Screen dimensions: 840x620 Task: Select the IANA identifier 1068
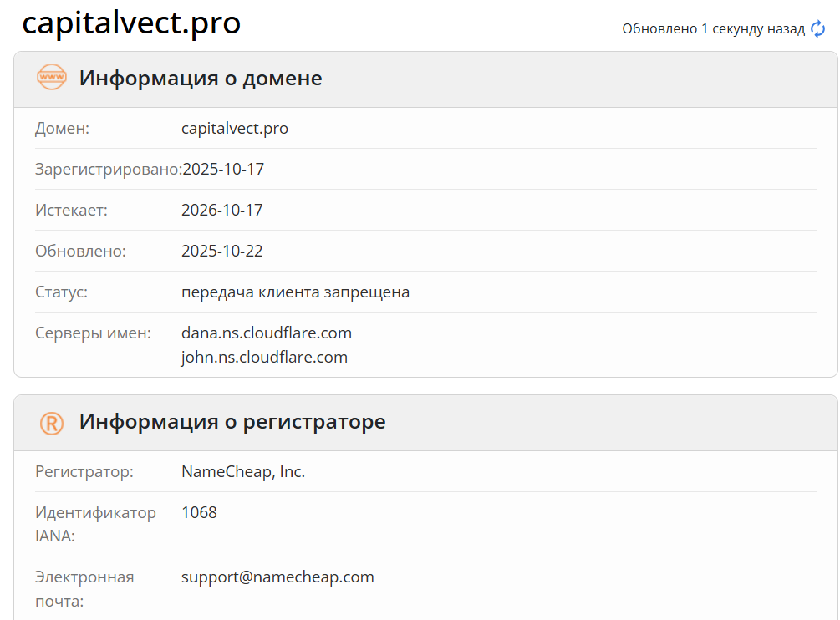pos(199,512)
